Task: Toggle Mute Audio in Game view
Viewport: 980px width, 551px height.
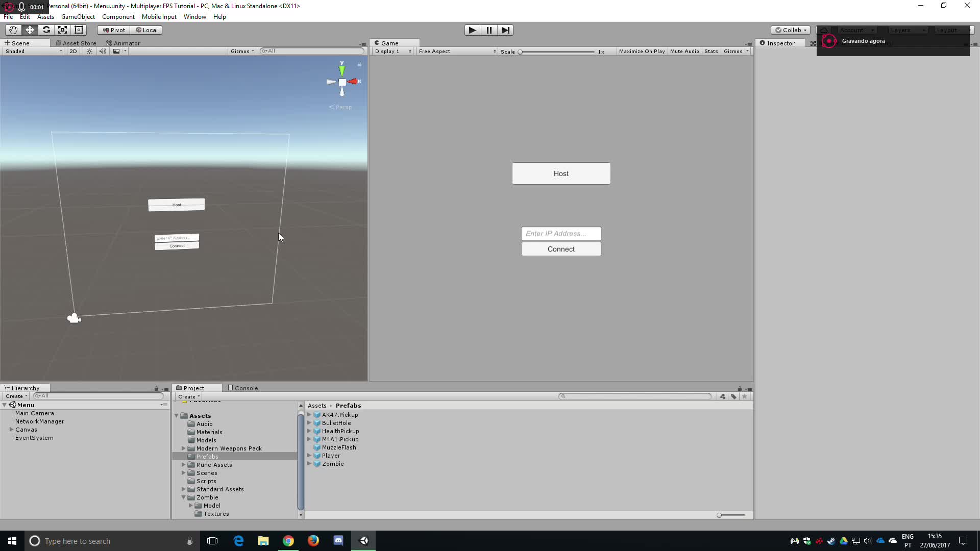Action: (684, 51)
